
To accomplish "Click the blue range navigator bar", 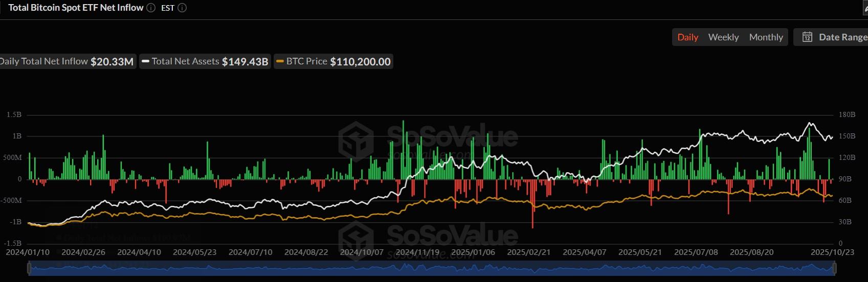I will point(432,268).
